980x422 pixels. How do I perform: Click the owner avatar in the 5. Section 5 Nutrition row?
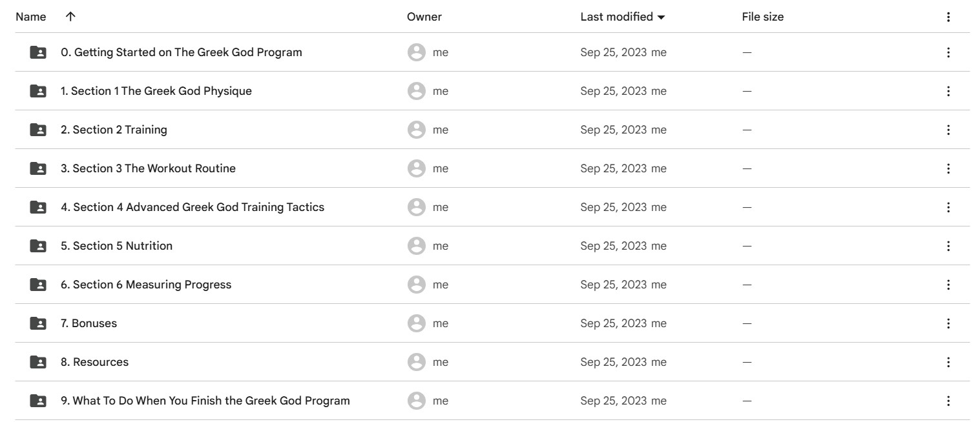click(417, 246)
